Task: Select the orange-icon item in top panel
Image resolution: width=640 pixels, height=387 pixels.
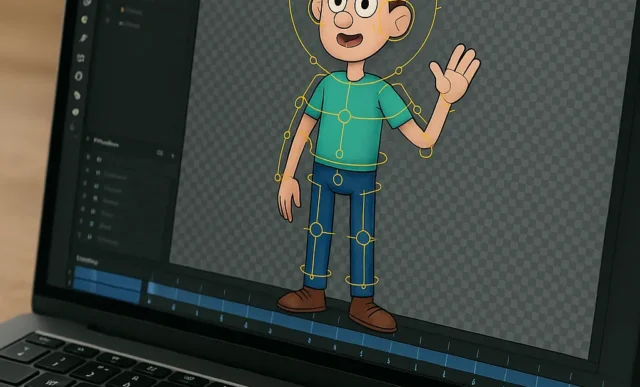Action: [131, 10]
